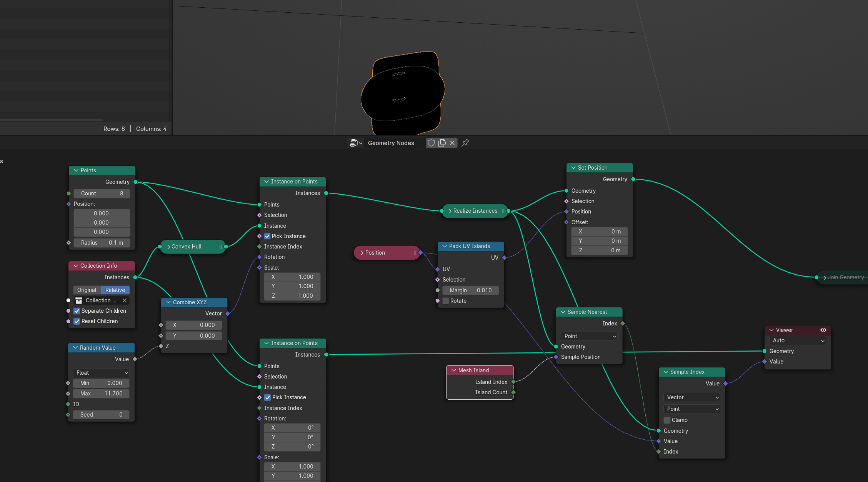Click the Viewer node Geometry input socket

click(x=765, y=351)
